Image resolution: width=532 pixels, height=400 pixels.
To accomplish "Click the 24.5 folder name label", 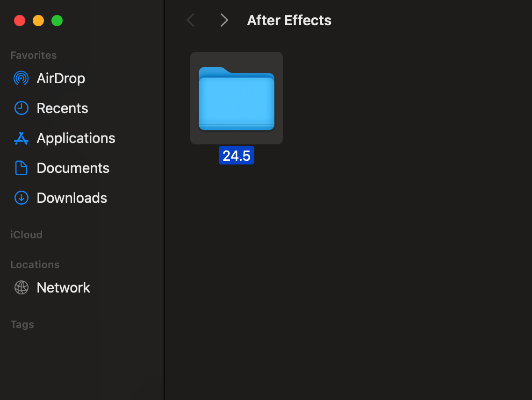I will coord(237,156).
